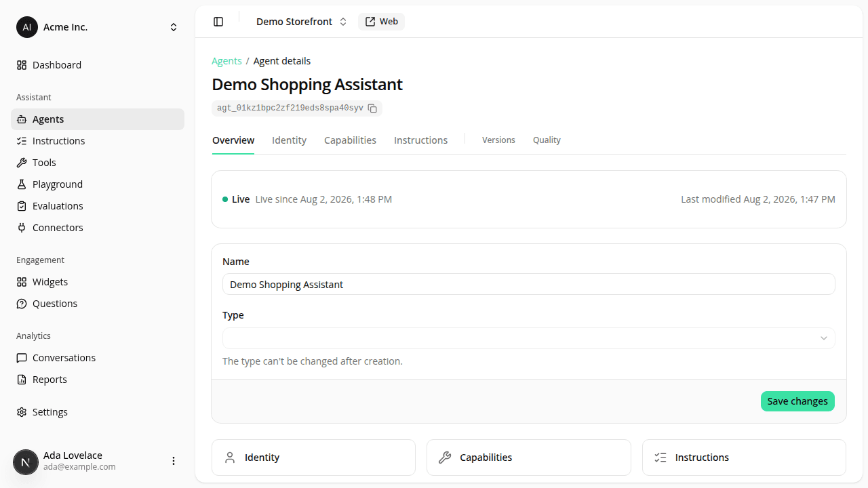
Task: Click the Tools wrench icon in sidebar
Action: [x=22, y=163]
